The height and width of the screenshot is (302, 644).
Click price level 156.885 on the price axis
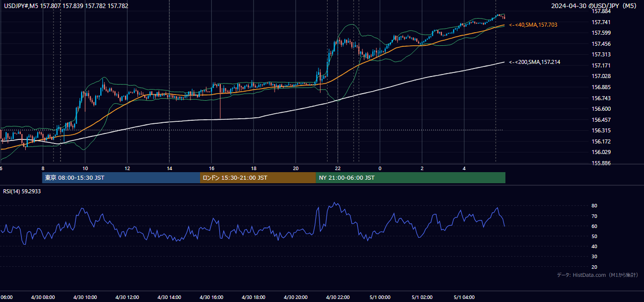[x=601, y=87]
